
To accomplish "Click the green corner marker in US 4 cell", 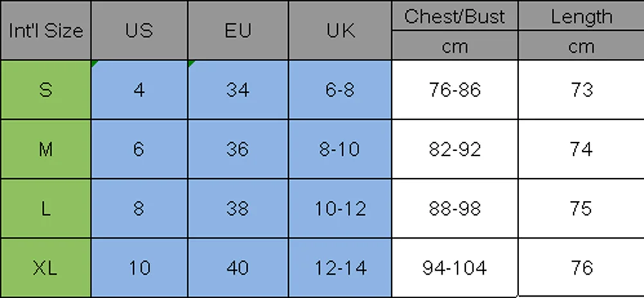I will (94, 63).
